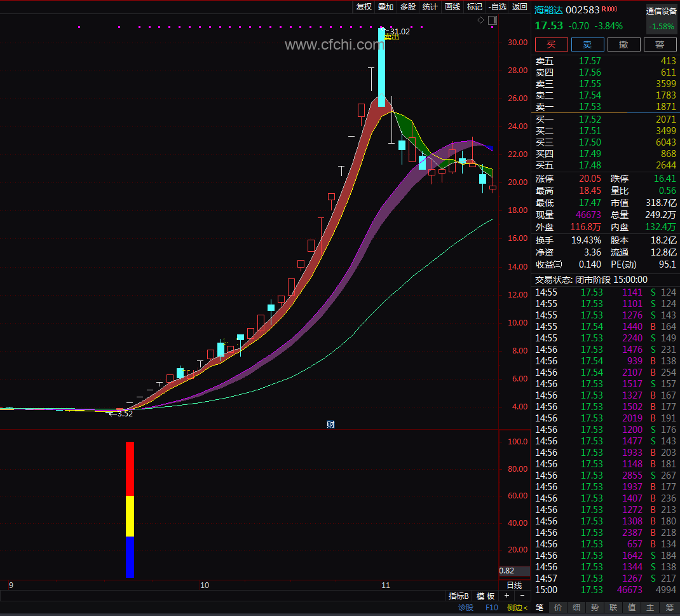The width and height of the screenshot is (680, 616).
Task: Switch to 价 price tab
Action: (558, 607)
